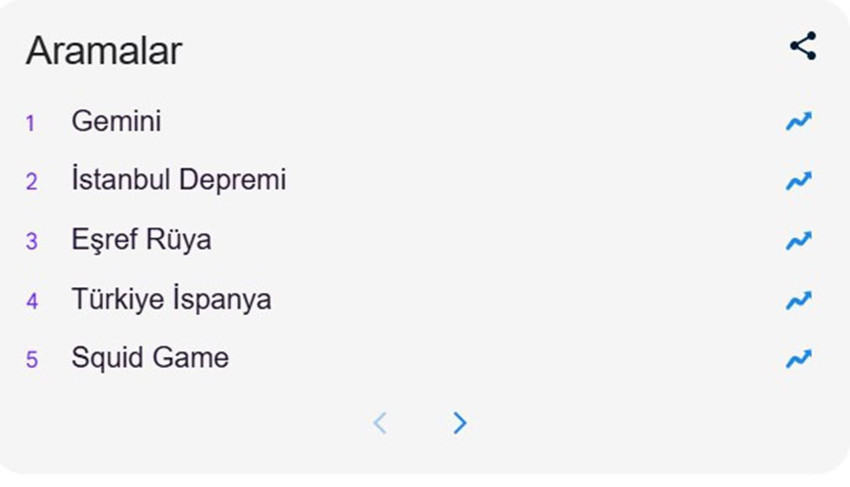Click the empty space between the pagination arrows

tap(420, 423)
